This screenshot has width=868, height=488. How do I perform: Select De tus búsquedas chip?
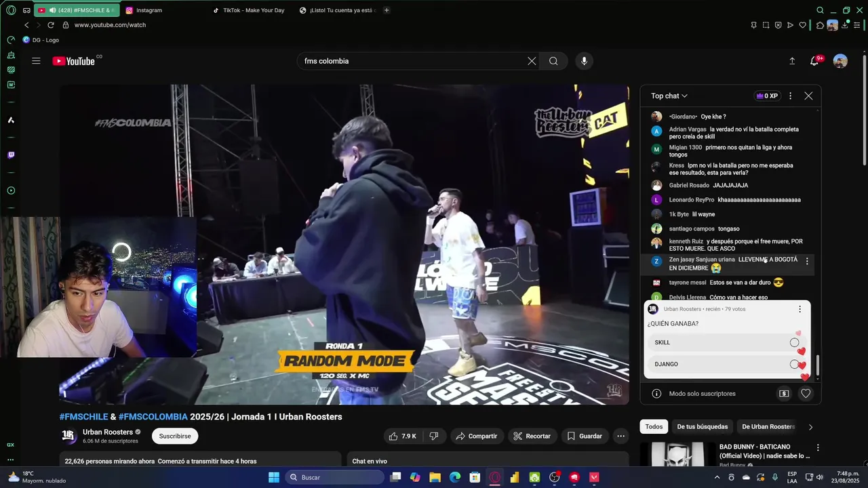point(702,426)
